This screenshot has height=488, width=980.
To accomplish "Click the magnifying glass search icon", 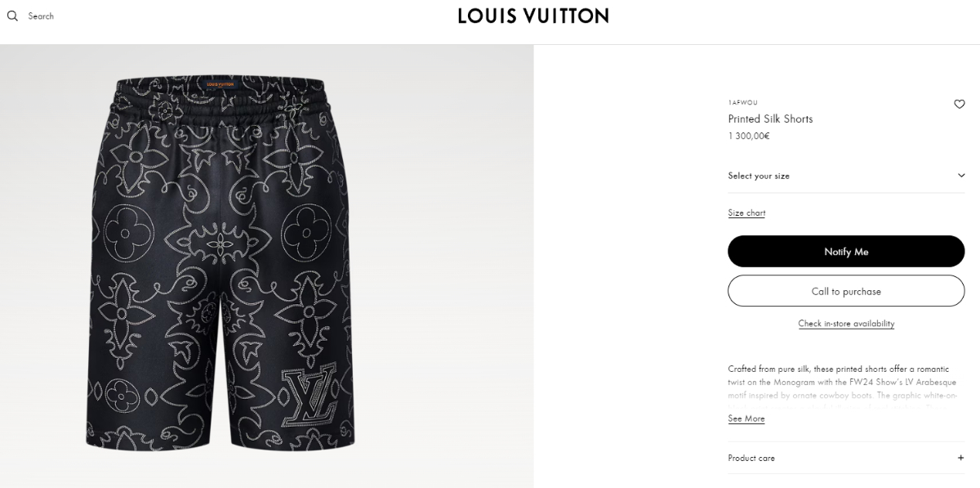I will pos(12,16).
